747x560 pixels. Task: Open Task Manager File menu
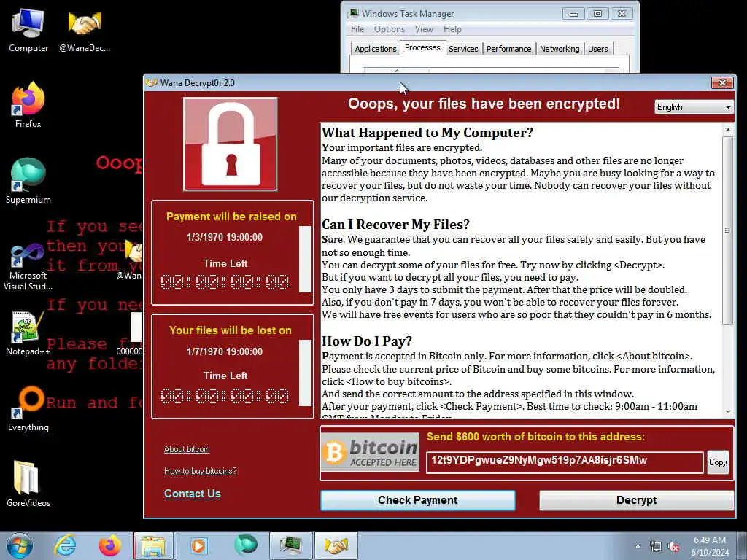click(357, 29)
